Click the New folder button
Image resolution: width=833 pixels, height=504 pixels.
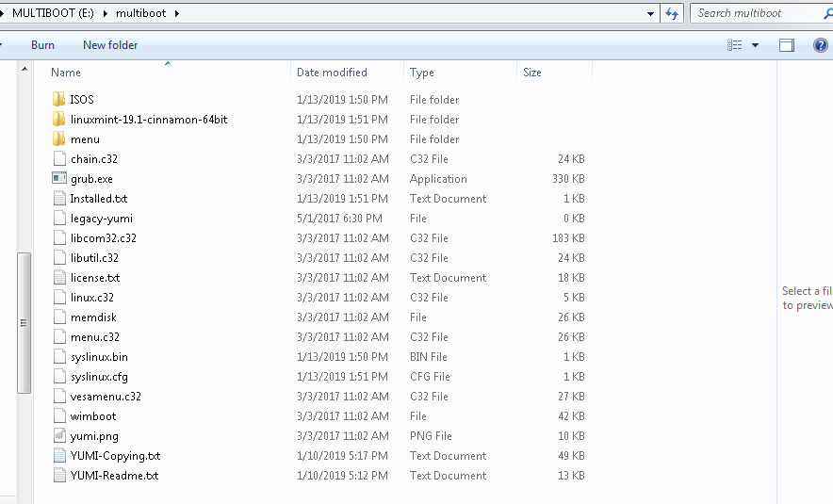110,45
